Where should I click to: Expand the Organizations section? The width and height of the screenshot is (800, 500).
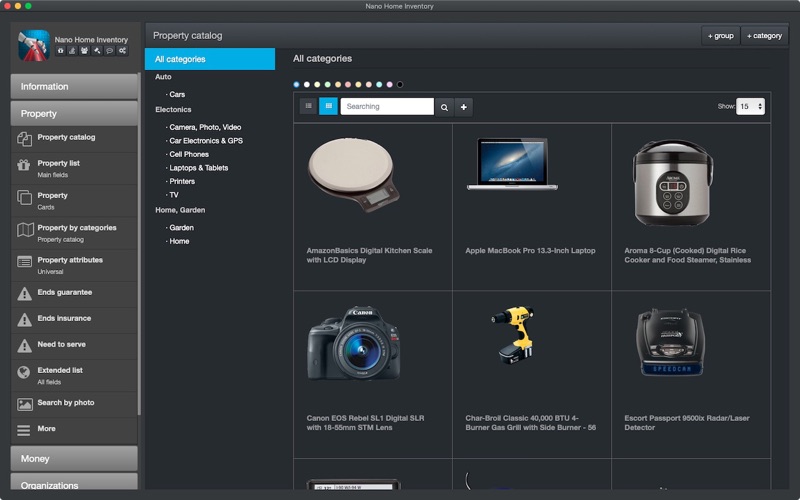[74, 483]
